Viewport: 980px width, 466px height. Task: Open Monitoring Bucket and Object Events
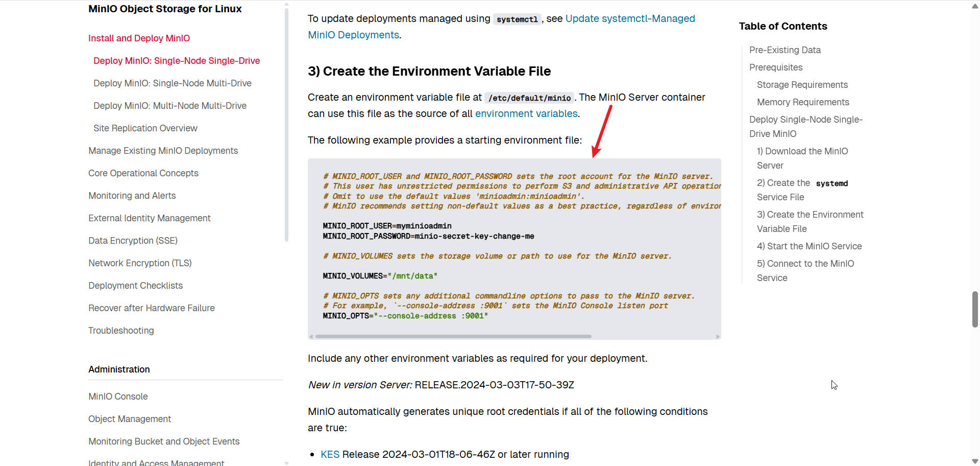point(164,441)
